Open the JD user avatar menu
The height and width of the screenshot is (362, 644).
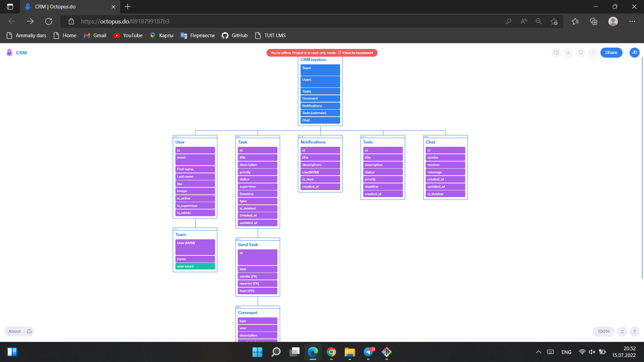[x=635, y=53]
